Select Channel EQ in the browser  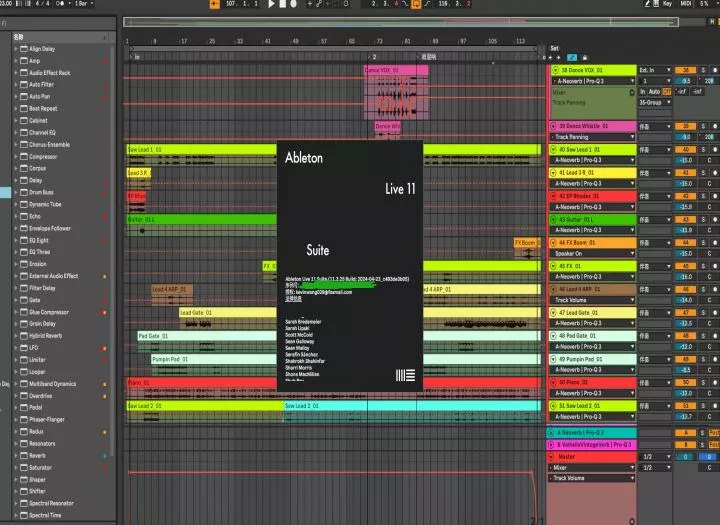[x=42, y=133]
